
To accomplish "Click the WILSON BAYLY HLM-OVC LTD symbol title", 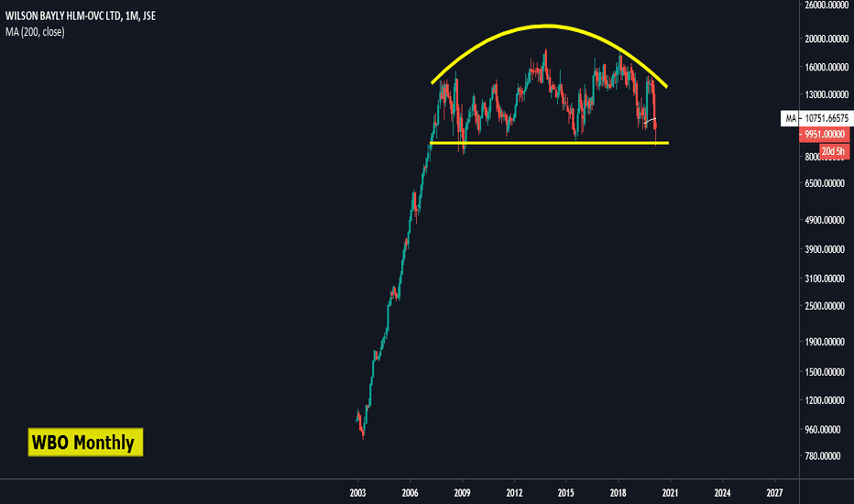I will [80, 16].
